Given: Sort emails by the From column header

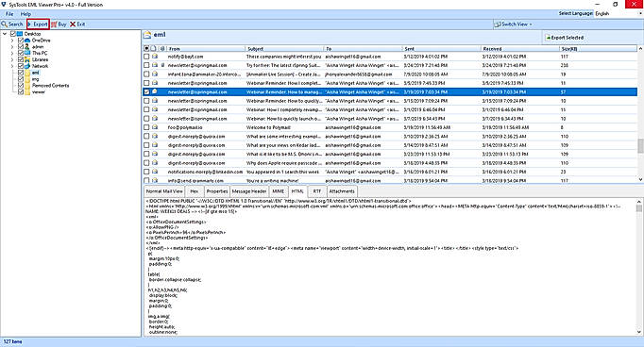Looking at the screenshot, I should coord(206,48).
